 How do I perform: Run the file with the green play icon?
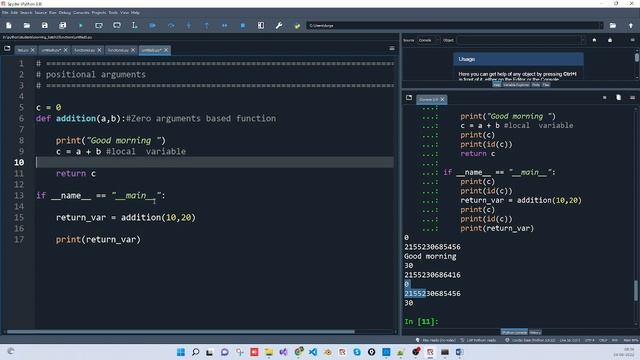click(x=81, y=25)
